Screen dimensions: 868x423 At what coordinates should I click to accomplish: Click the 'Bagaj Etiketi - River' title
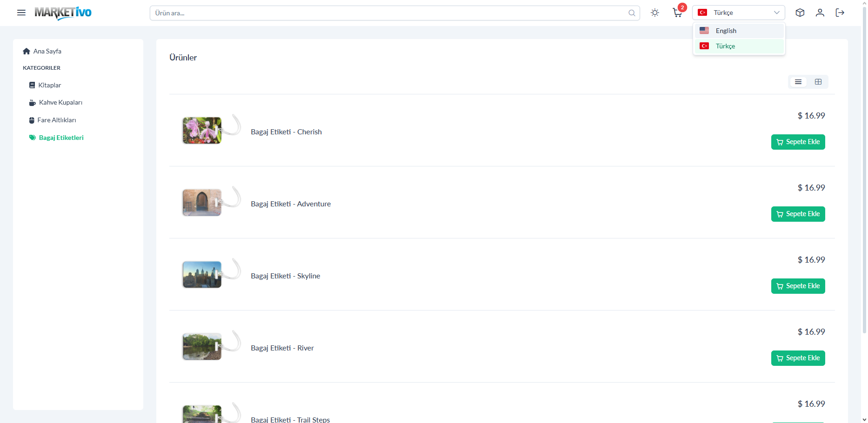click(x=282, y=348)
